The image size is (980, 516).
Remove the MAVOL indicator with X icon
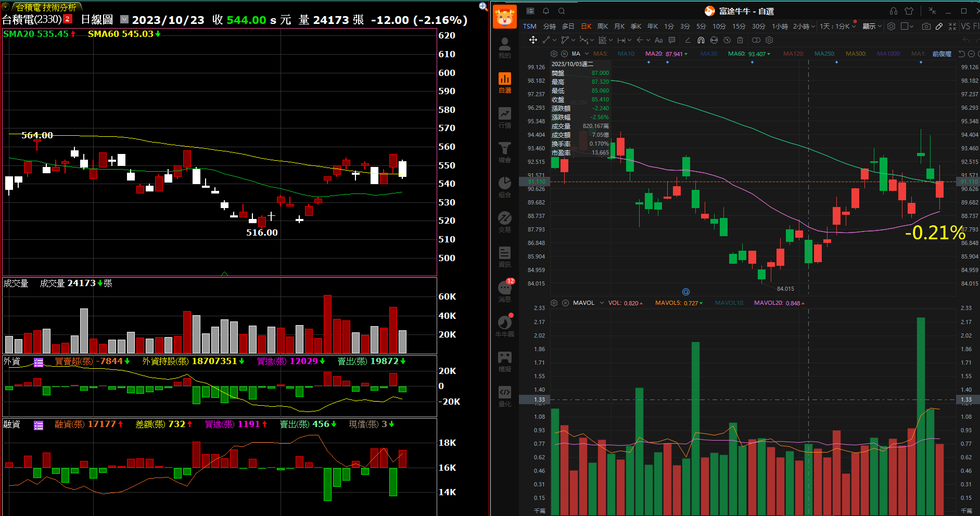(565, 303)
